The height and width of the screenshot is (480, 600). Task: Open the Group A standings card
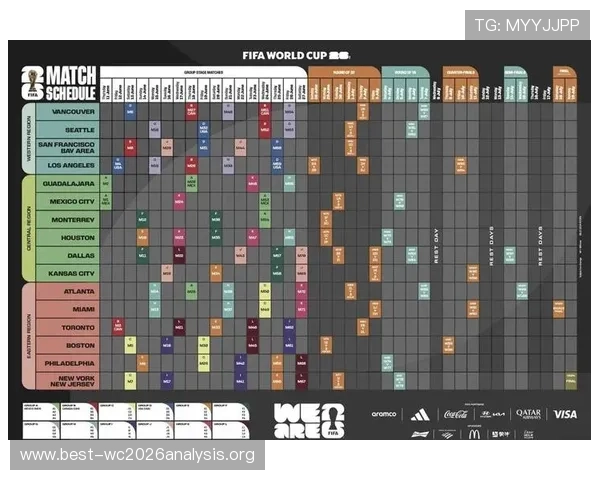(x=41, y=412)
